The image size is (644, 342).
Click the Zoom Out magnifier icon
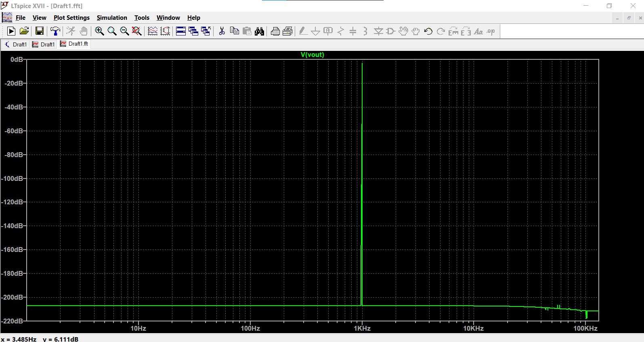click(x=124, y=31)
